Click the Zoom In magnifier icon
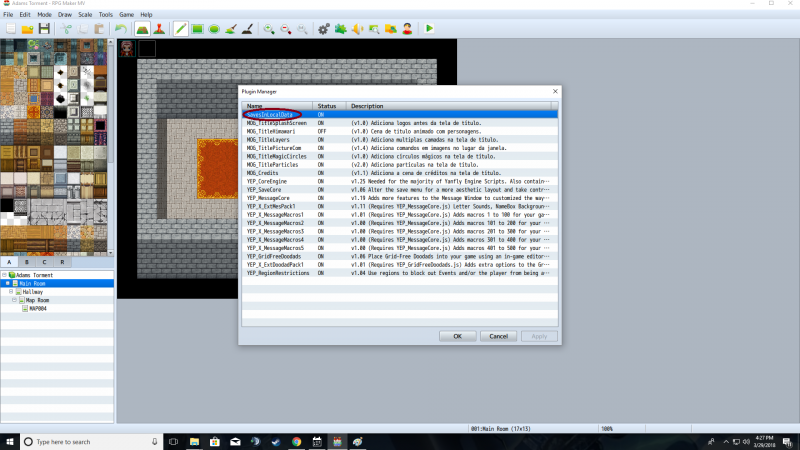Viewport: 800px width, 450px height. click(x=269, y=29)
